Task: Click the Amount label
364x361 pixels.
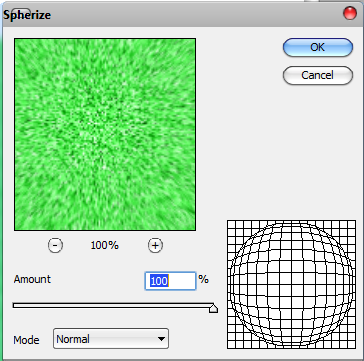Action: pyautogui.click(x=32, y=279)
